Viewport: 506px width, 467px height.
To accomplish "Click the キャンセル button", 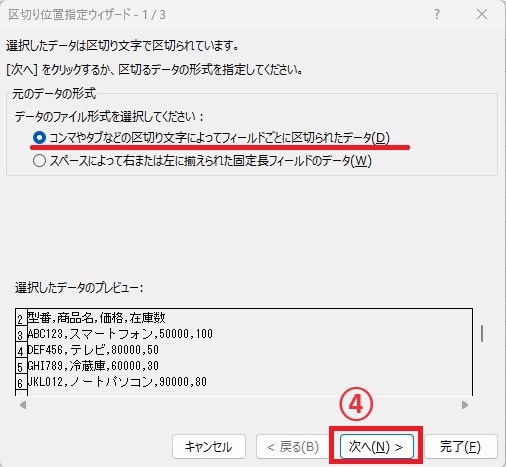I will pyautogui.click(x=209, y=447).
